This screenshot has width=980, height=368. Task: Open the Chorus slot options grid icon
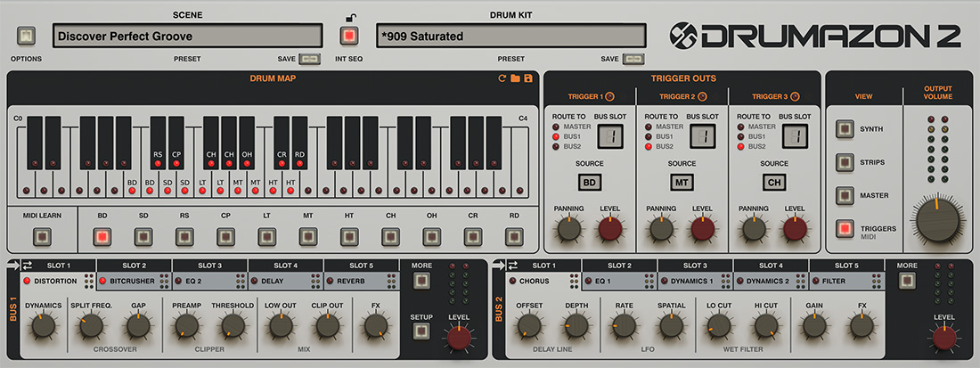click(575, 282)
